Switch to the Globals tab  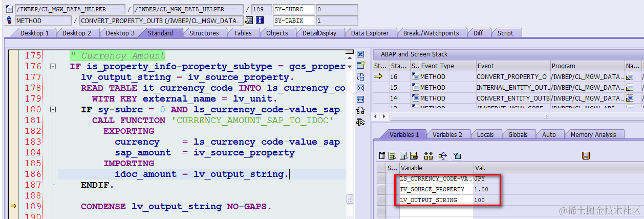[x=518, y=134]
